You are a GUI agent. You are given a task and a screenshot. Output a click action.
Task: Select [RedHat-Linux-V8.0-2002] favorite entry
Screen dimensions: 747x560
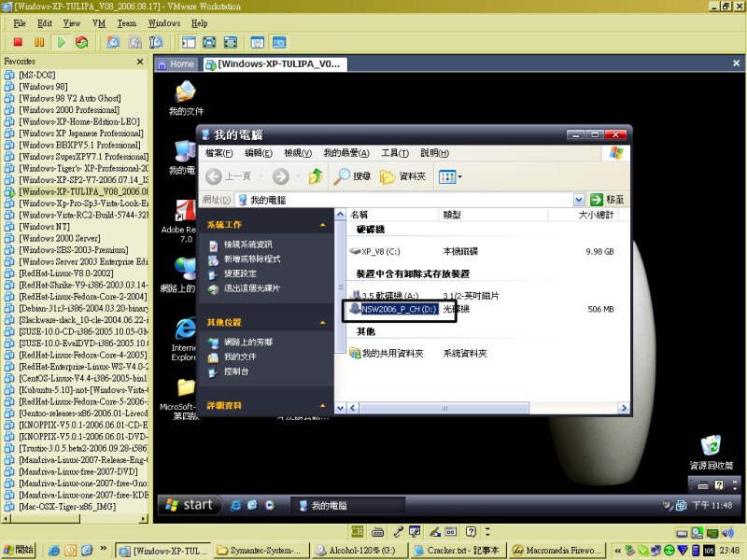coord(66,273)
